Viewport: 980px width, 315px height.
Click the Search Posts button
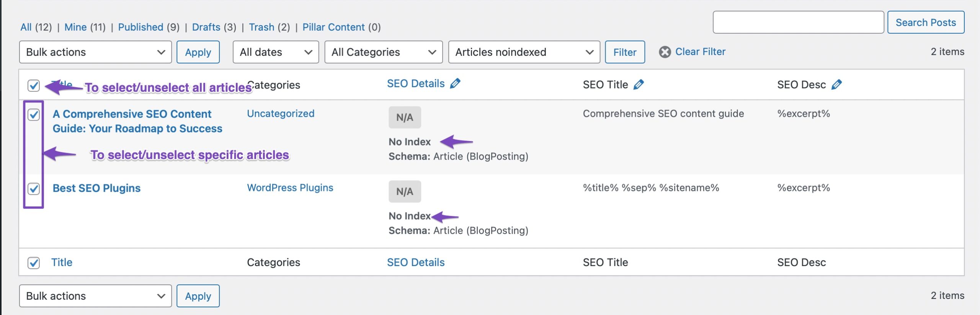tap(926, 23)
